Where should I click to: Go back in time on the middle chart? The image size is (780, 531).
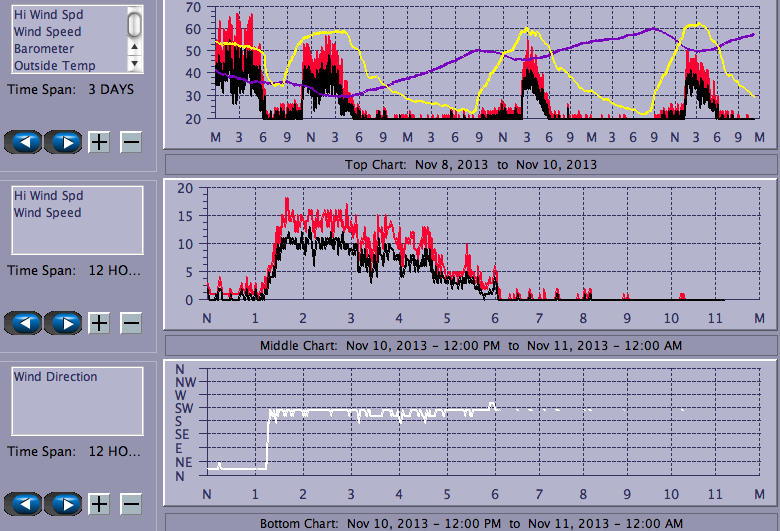pos(25,322)
